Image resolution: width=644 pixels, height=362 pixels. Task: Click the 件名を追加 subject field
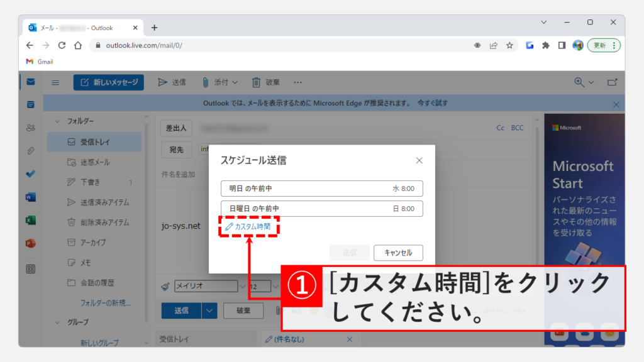(179, 174)
